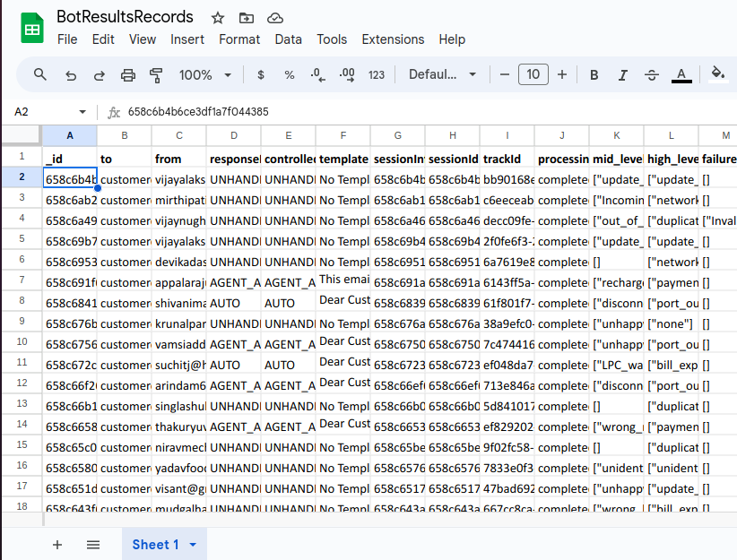737x560 pixels.
Task: Print the spreadsheet using printer icon
Action: coord(128,75)
